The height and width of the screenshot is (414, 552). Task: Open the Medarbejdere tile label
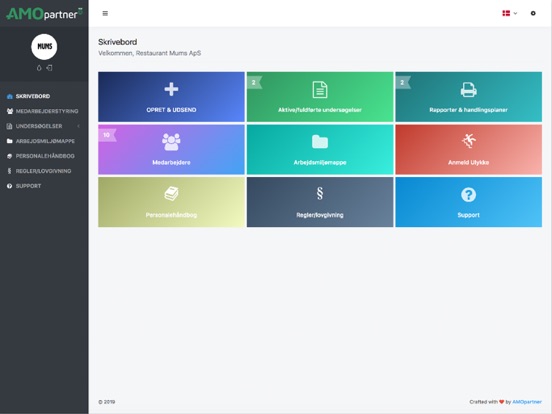(171, 162)
